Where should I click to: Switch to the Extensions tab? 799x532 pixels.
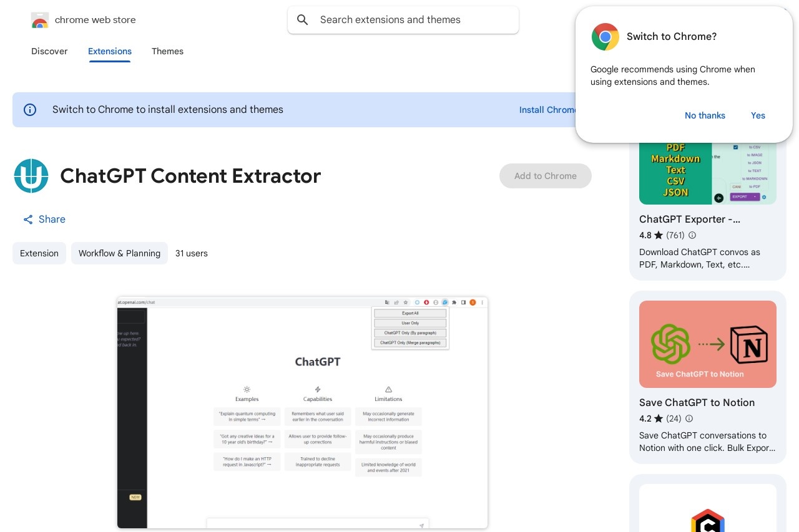click(x=110, y=51)
